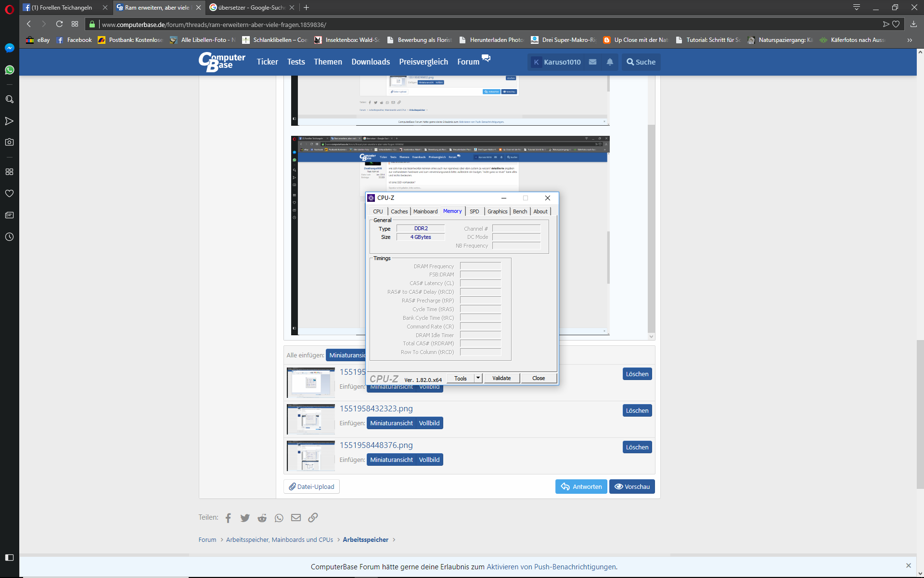The image size is (924, 578).
Task: Click the Validate button in CPU-Z
Action: (x=501, y=378)
